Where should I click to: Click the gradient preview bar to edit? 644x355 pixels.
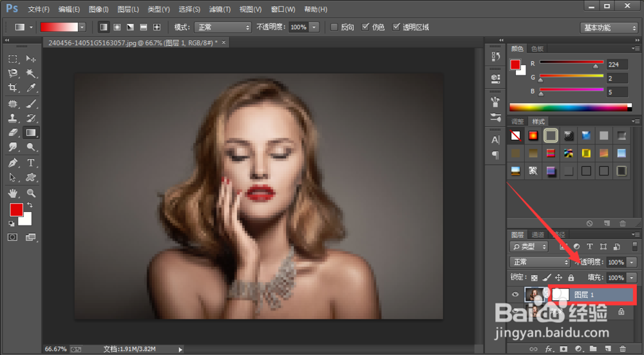tap(59, 28)
